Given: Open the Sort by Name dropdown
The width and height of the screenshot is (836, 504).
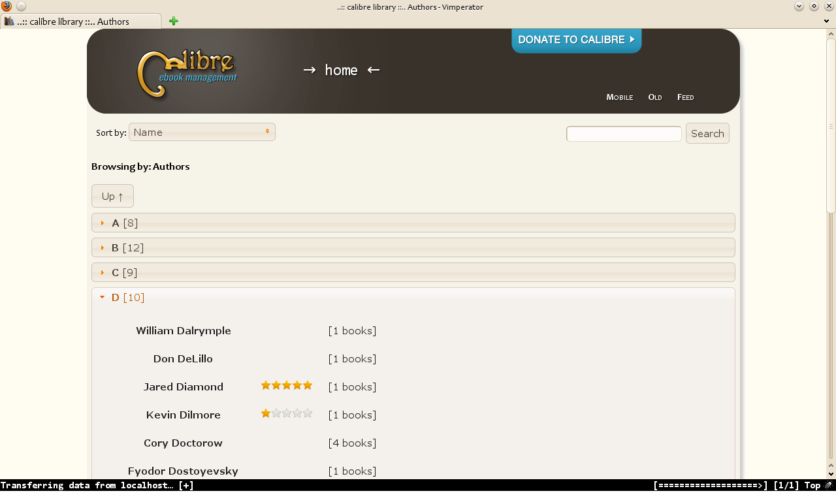Looking at the screenshot, I should coord(202,133).
